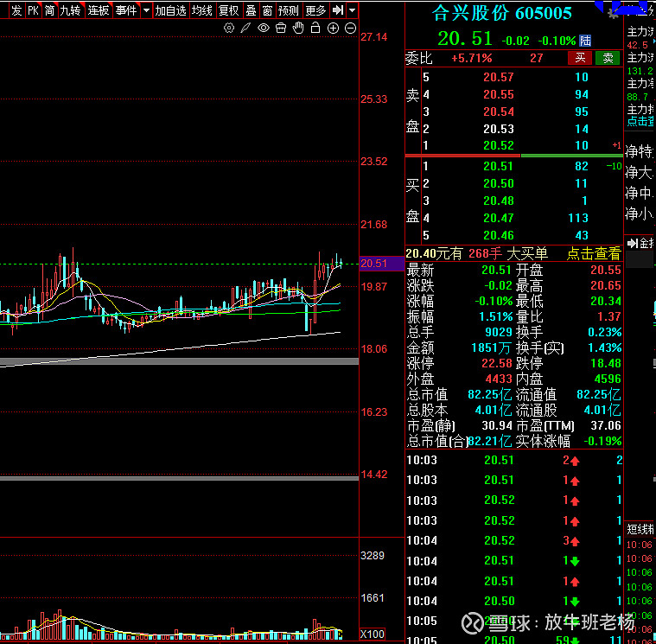Click the arrow-to-bar collapse icon in toolbar
Image resolution: width=656 pixels, height=644 pixels.
tap(338, 10)
